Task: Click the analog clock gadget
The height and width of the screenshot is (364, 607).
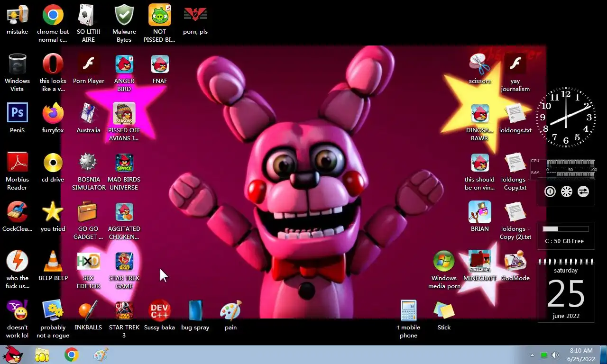Action: (x=566, y=117)
